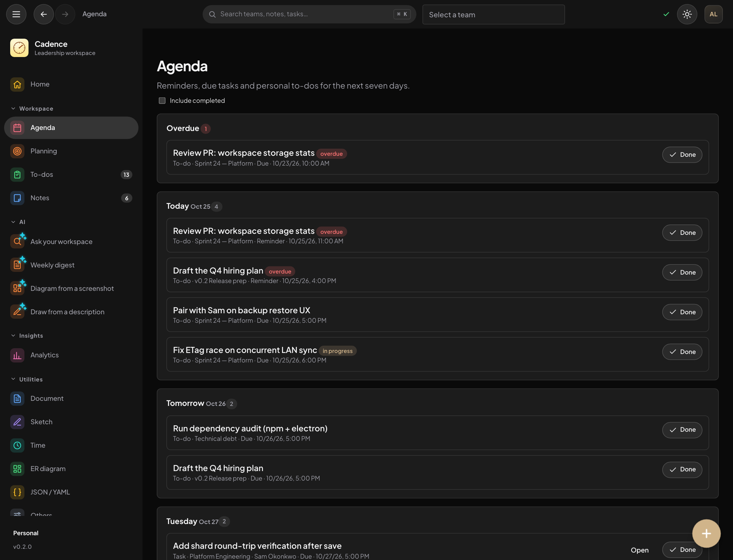Collapse the Workspace section
733x560 pixels.
pyautogui.click(x=33, y=109)
